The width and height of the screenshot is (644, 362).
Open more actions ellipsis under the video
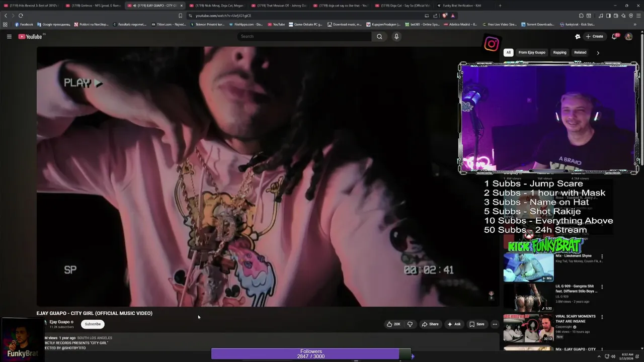pyautogui.click(x=495, y=324)
